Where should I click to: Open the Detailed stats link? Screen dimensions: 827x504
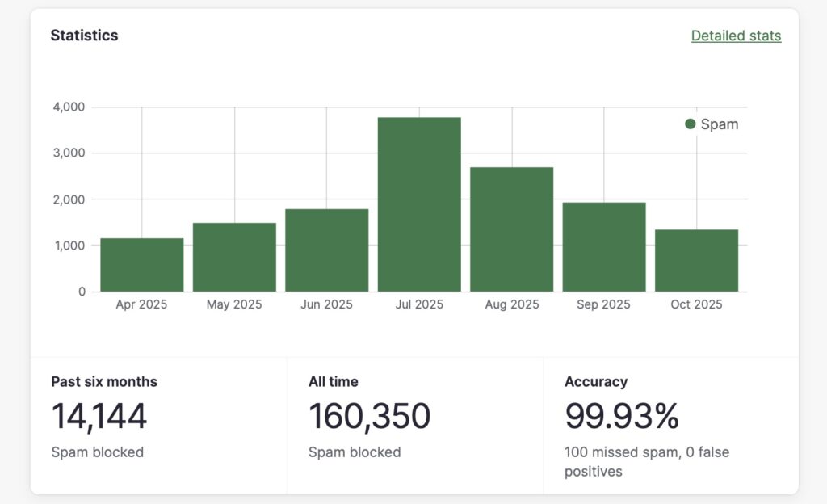736,36
